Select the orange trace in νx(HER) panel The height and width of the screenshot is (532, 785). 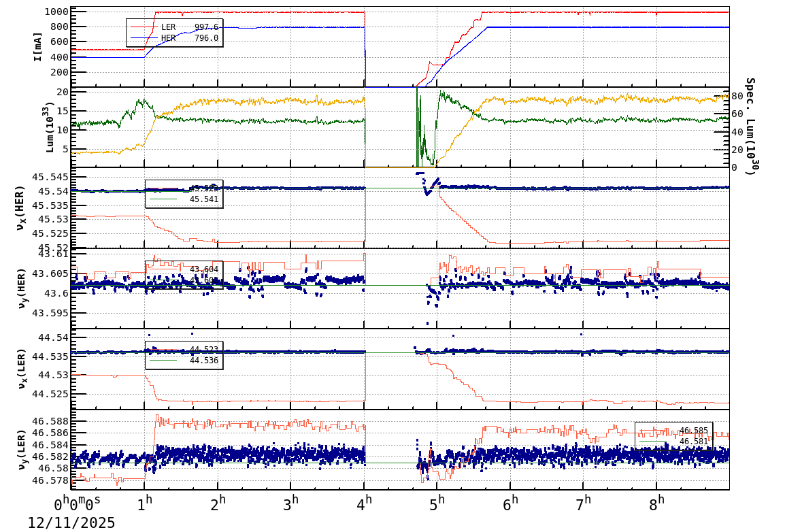click(272, 240)
